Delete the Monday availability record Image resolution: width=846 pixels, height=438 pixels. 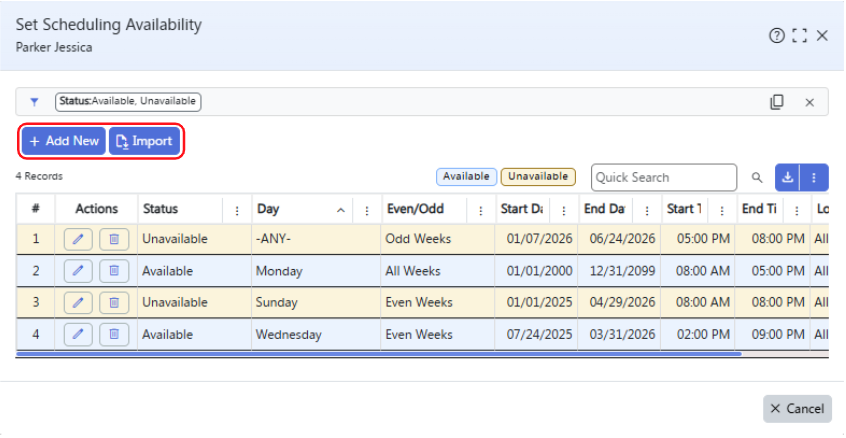[x=114, y=271]
